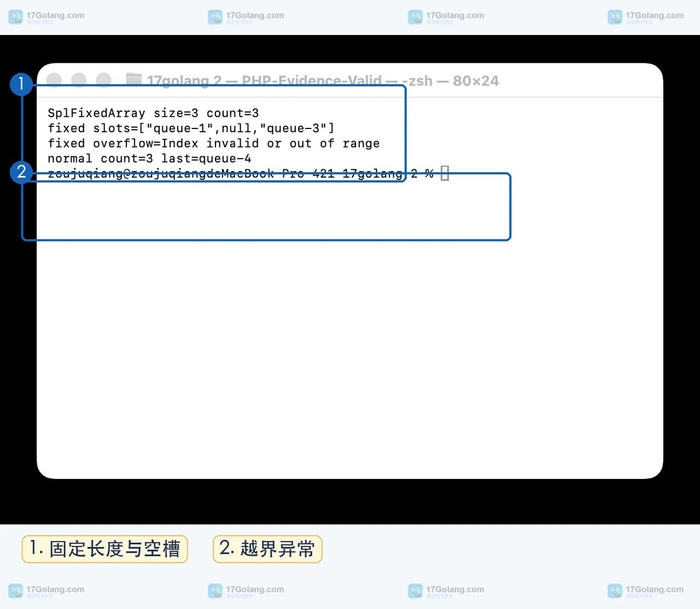Click the 'normal count=3 last=queue-4' line

pos(149,159)
